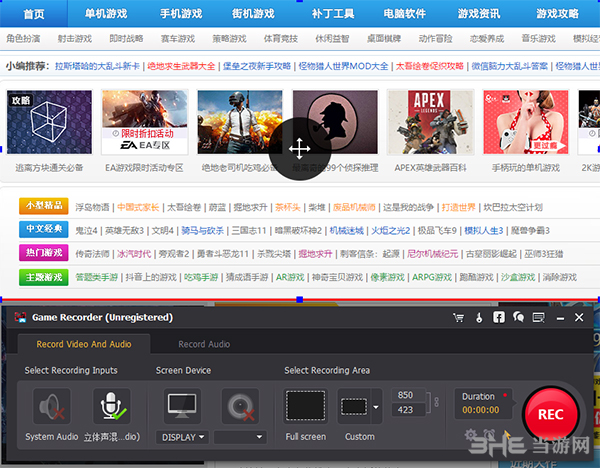Select Record Video And Audio tab
This screenshot has height=468, width=600.
84,344
